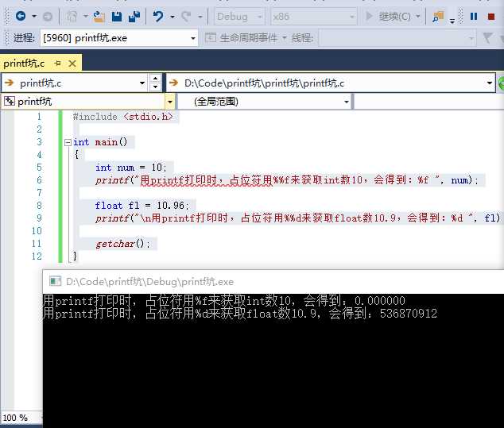This screenshot has width=504, height=428.
Task: Collapse the main() function outline box
Action: pos(68,142)
